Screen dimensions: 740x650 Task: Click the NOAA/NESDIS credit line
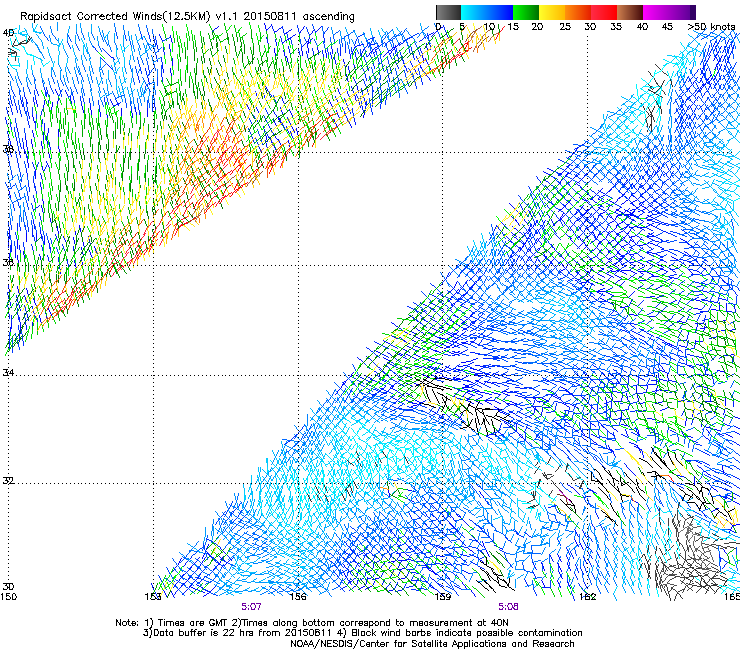[x=432, y=644]
